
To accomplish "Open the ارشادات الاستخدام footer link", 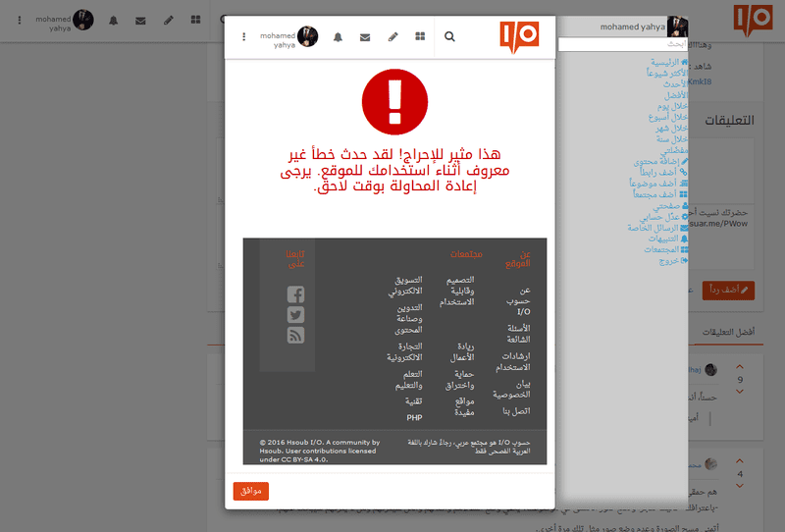I will pos(513,361).
